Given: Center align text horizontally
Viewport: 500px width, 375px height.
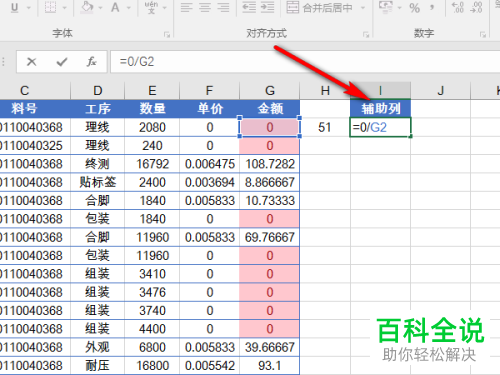Looking at the screenshot, I should coord(205,7).
